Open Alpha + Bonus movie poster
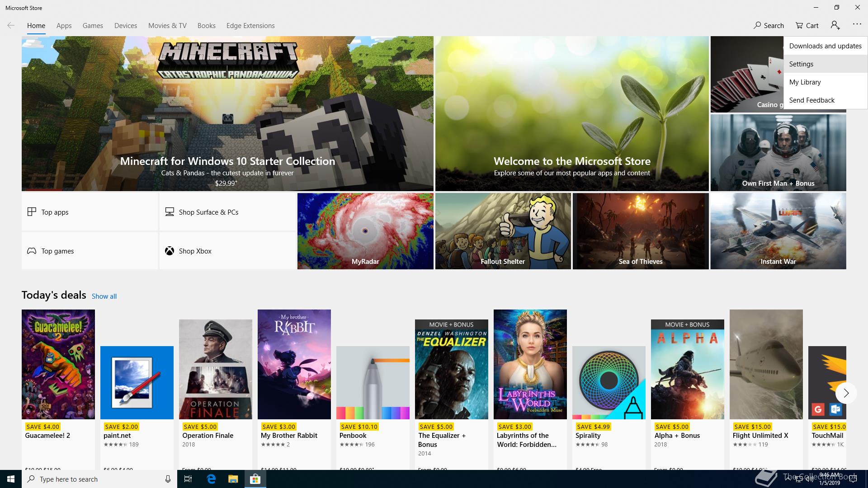 point(688,369)
